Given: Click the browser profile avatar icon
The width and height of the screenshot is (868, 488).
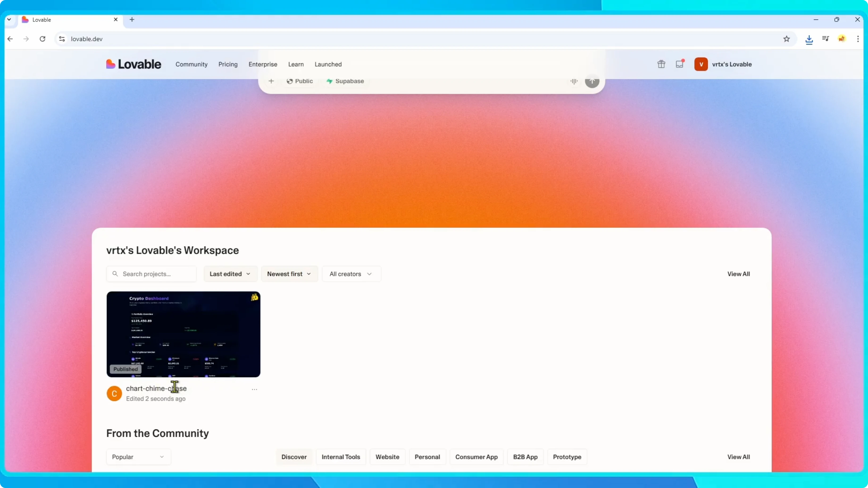Looking at the screenshot, I should pyautogui.click(x=842, y=39).
